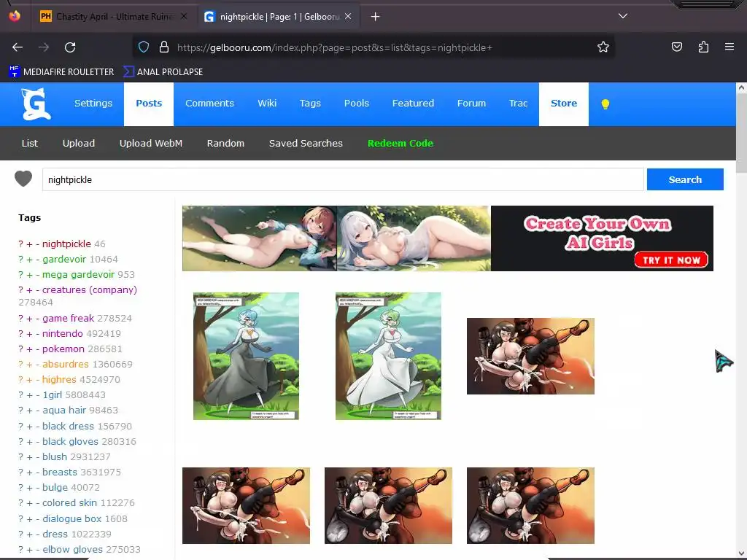Visit the Forum nav link
Screen dimensions: 747x560
(x=471, y=104)
